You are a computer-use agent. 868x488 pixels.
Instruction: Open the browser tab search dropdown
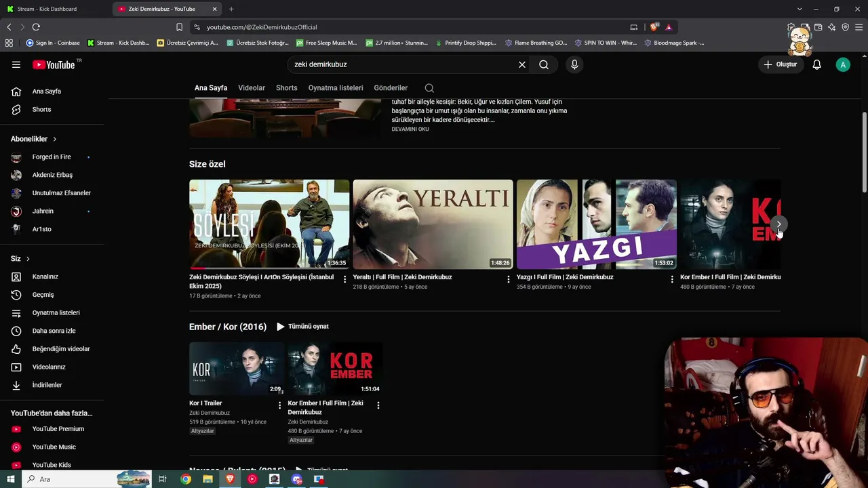(x=800, y=9)
